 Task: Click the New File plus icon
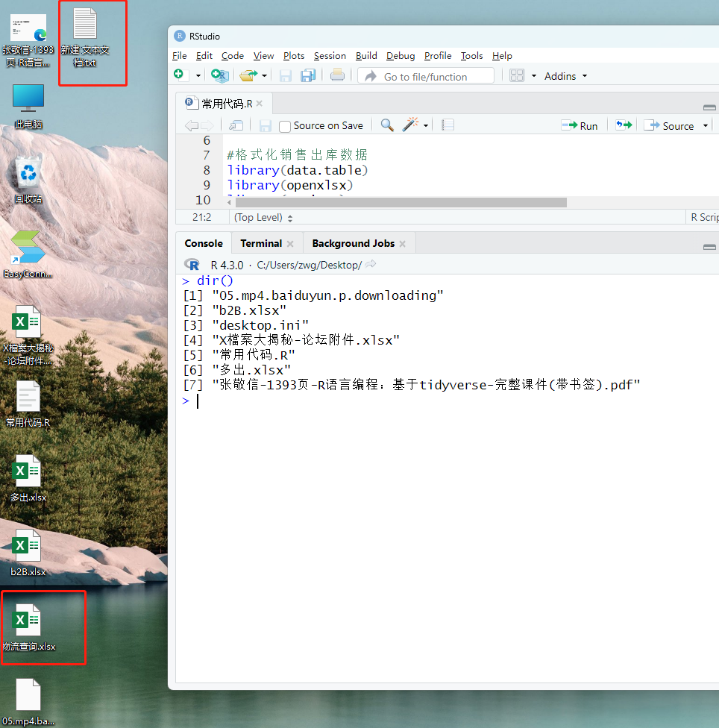[x=179, y=75]
